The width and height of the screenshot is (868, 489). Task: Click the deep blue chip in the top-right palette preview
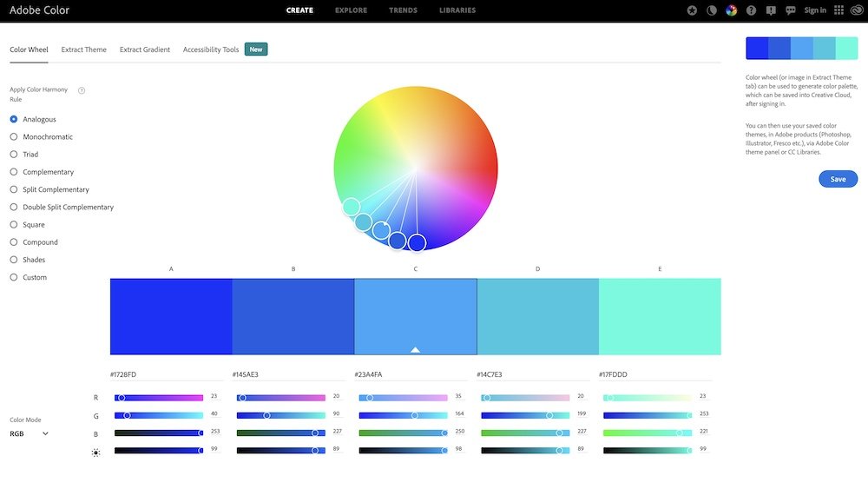click(757, 48)
